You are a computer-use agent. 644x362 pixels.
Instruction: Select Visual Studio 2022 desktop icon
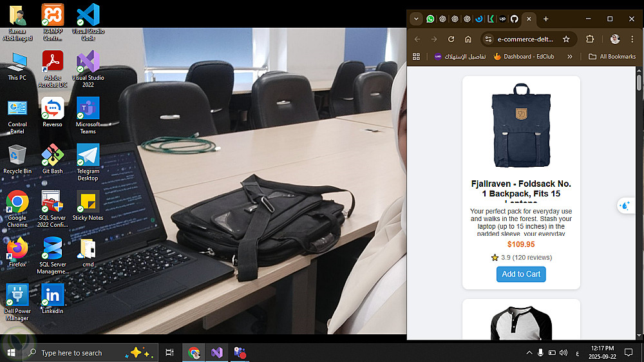point(88,69)
